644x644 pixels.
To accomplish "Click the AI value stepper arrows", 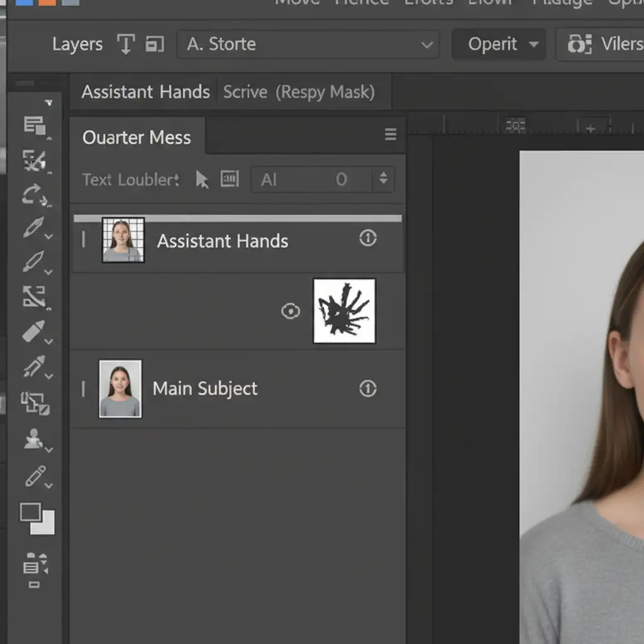I will (x=383, y=179).
